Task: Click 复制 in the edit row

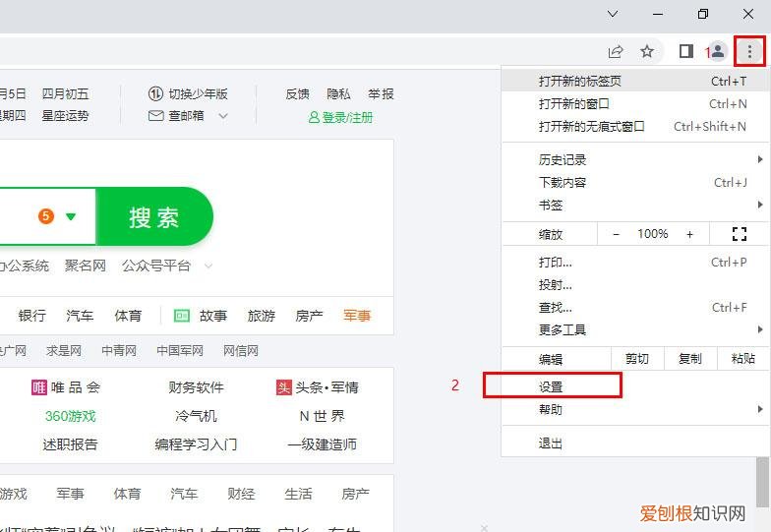Action: (x=690, y=358)
